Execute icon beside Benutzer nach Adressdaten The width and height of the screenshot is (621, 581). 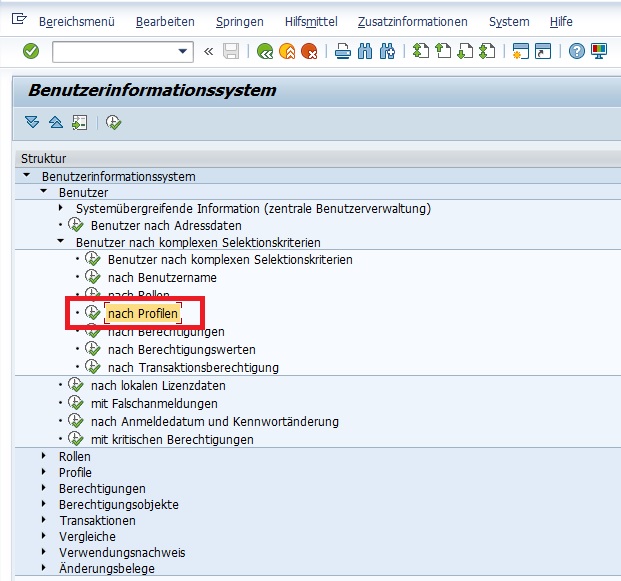coord(75,225)
